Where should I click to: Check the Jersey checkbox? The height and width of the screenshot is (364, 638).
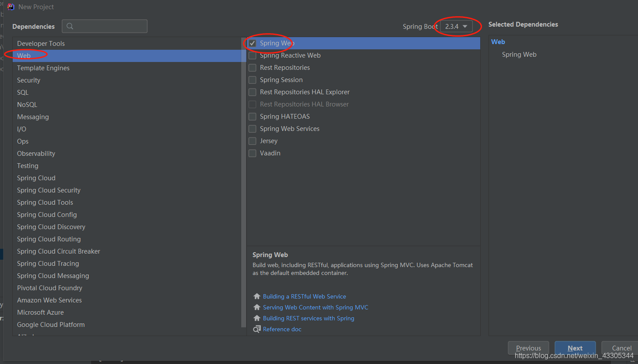[253, 141]
